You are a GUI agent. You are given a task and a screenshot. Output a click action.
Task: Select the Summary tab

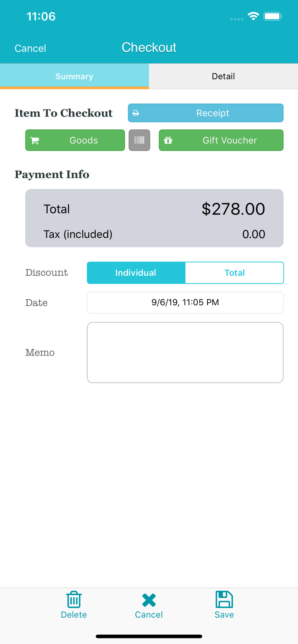[74, 76]
